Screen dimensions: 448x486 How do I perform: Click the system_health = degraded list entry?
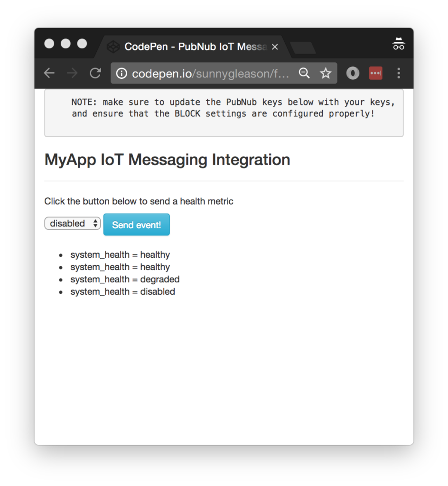(125, 280)
